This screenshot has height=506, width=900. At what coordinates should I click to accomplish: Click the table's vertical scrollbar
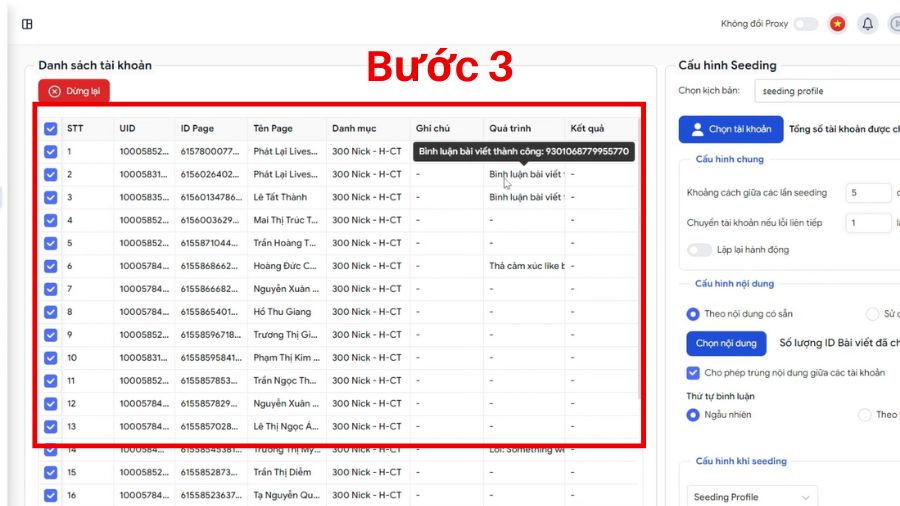640,258
